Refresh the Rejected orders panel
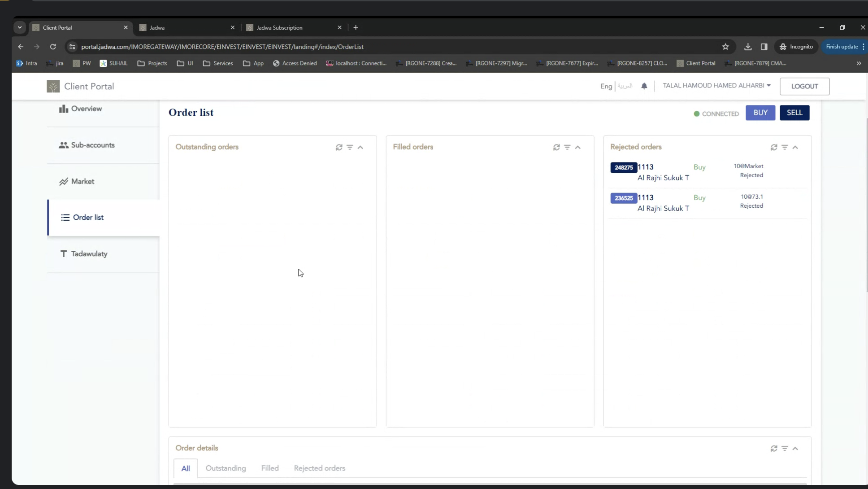The height and width of the screenshot is (489, 868). point(774,147)
